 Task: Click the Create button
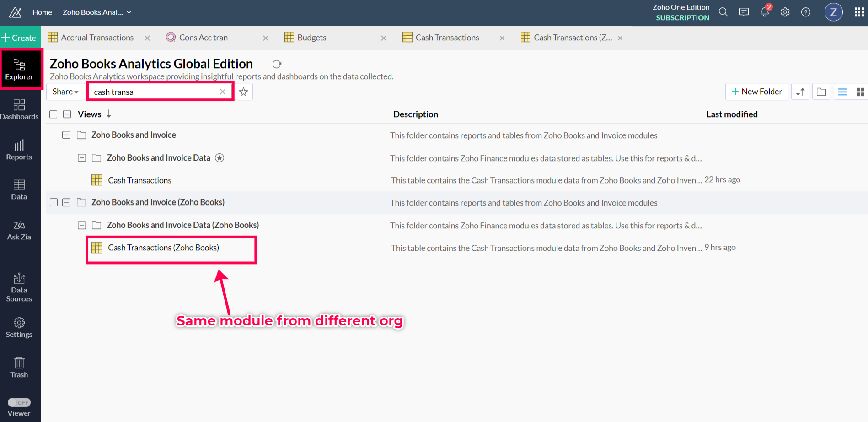click(x=19, y=38)
